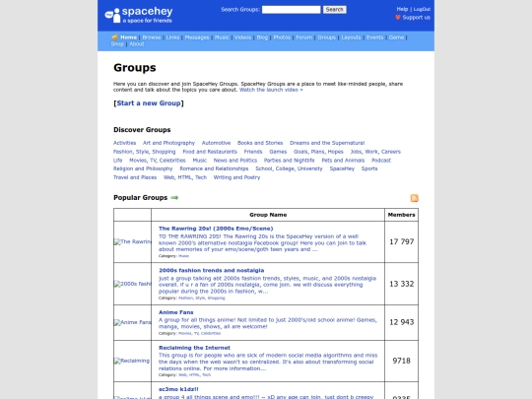The image size is (532, 399).
Task: Open Fashion, Style, Shopping category in Discover Groups
Action: pos(145,152)
